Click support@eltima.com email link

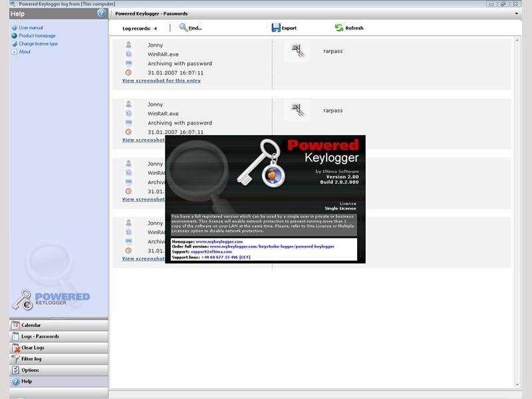coord(211,252)
